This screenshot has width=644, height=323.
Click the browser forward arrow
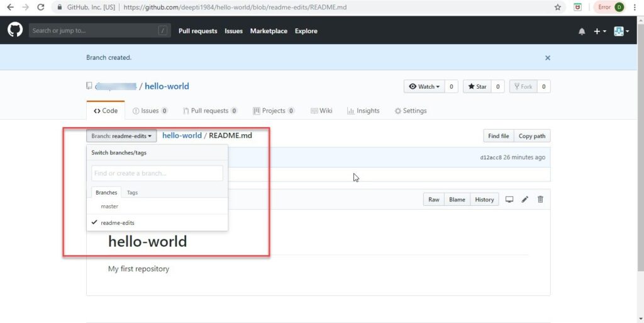pos(25,7)
